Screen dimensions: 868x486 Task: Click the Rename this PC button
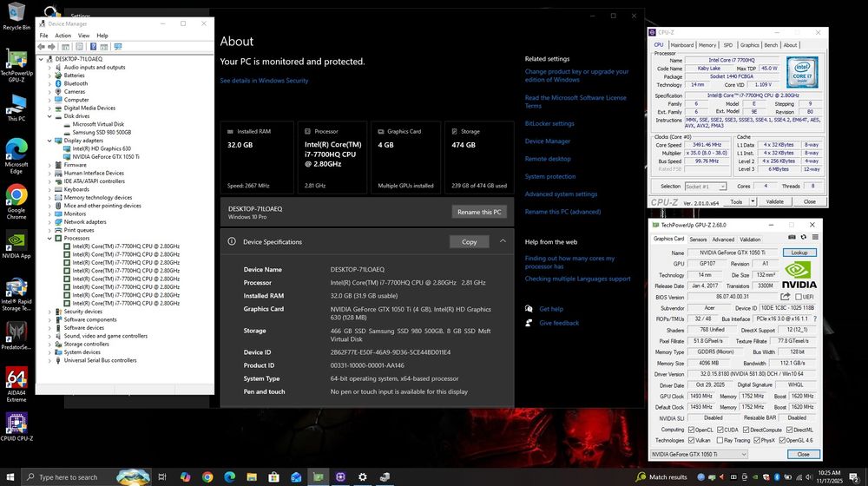[x=479, y=212]
